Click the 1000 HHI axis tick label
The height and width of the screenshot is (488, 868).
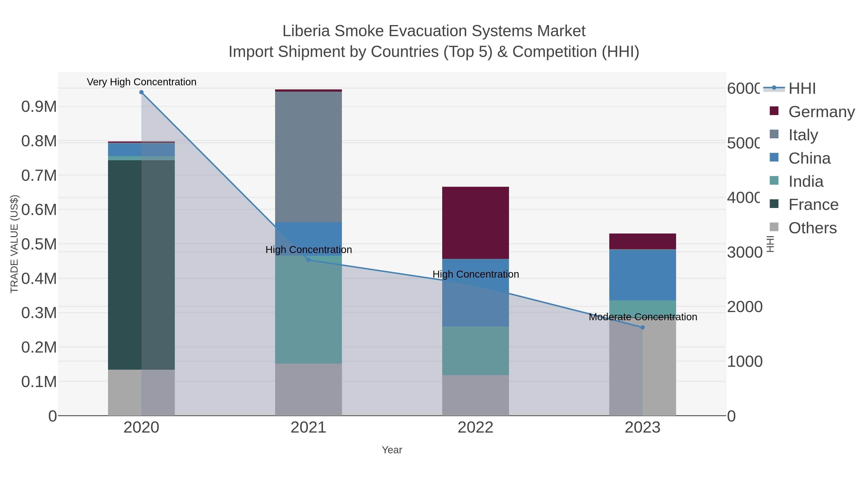(745, 361)
